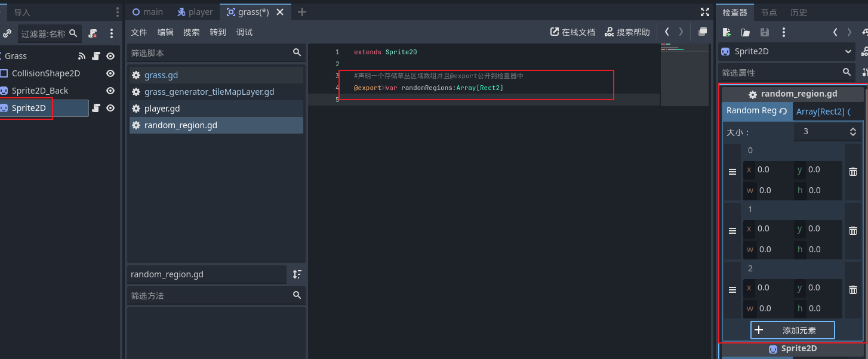Click the reorder handle of element 2

(732, 290)
